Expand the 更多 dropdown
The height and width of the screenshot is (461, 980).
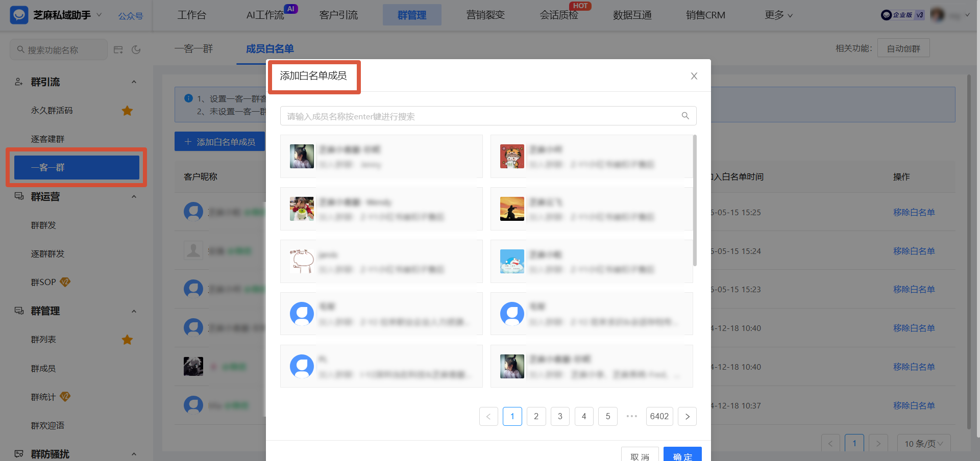779,15
